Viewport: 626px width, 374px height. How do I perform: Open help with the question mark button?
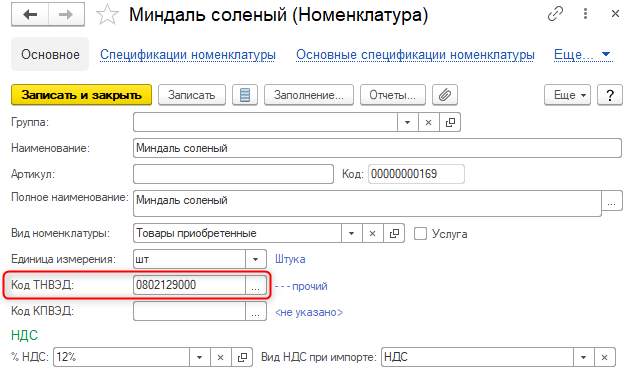point(610,95)
